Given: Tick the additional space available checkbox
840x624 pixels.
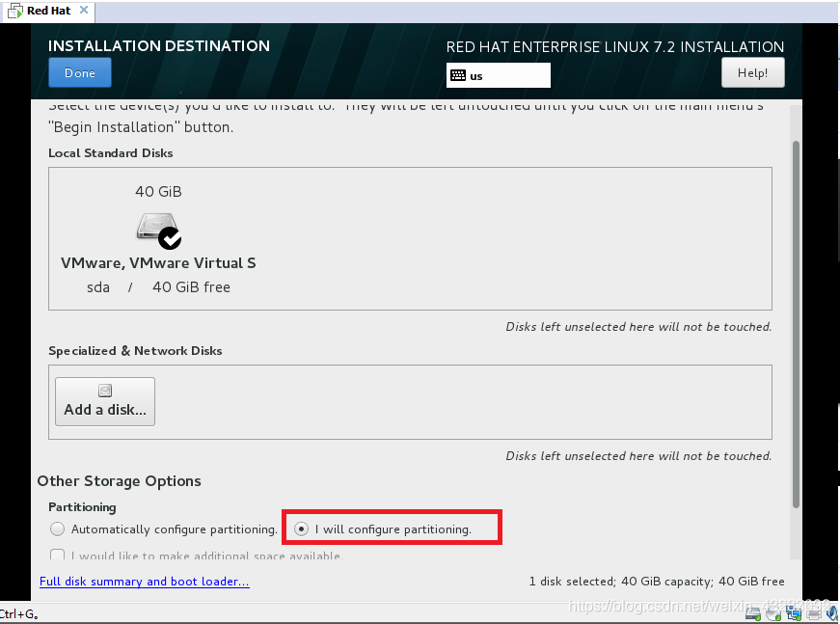Looking at the screenshot, I should click(57, 555).
